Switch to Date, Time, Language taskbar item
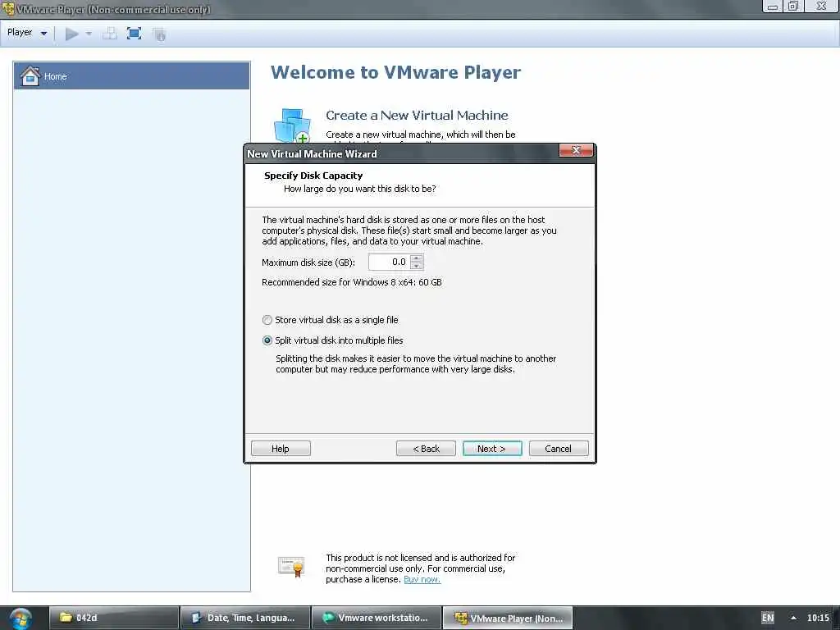The height and width of the screenshot is (630, 840). click(245, 618)
